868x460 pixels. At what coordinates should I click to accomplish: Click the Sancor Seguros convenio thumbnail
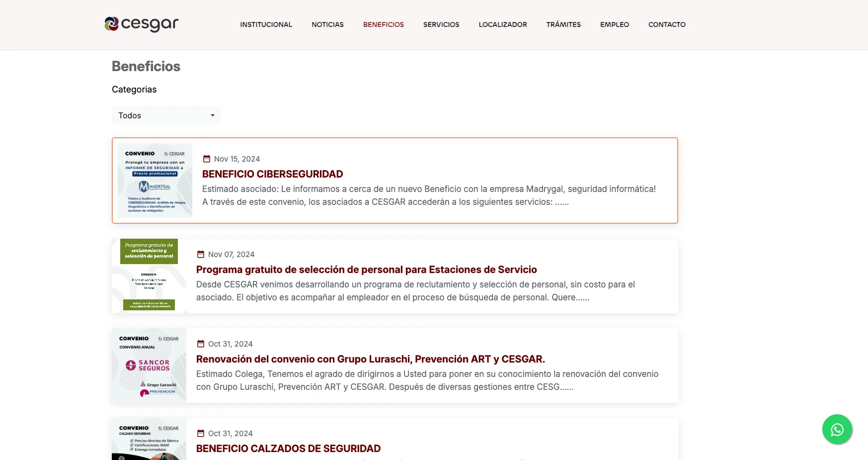(x=149, y=366)
